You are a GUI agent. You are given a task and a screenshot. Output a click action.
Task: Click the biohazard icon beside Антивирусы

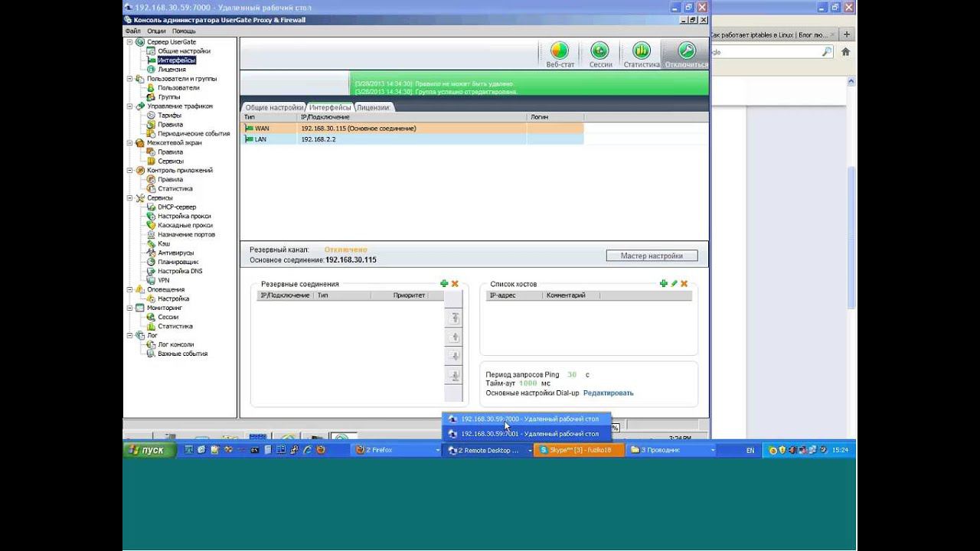pyautogui.click(x=151, y=253)
